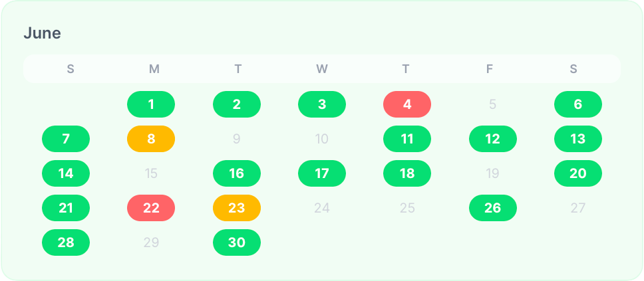Pick the green day 13

tap(578, 139)
